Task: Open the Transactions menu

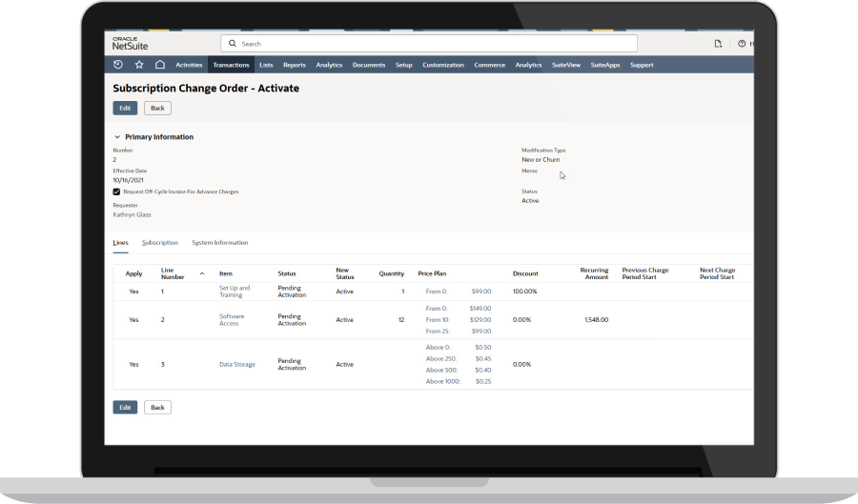Action: (231, 65)
